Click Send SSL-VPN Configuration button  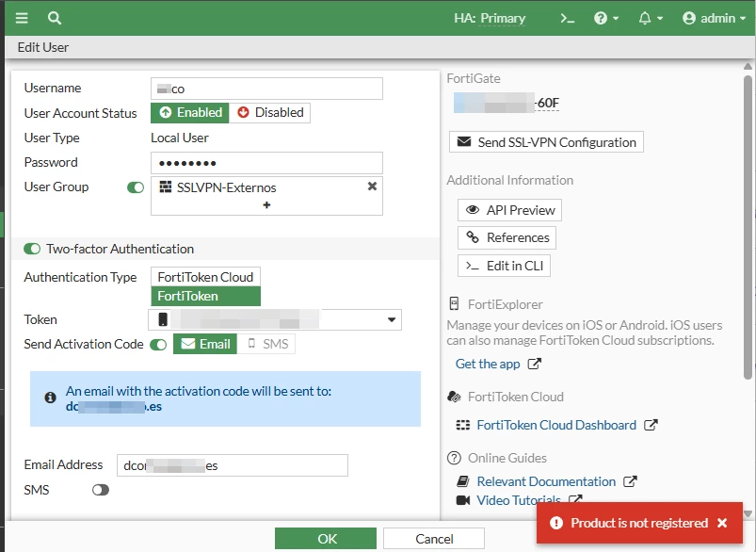pos(546,142)
